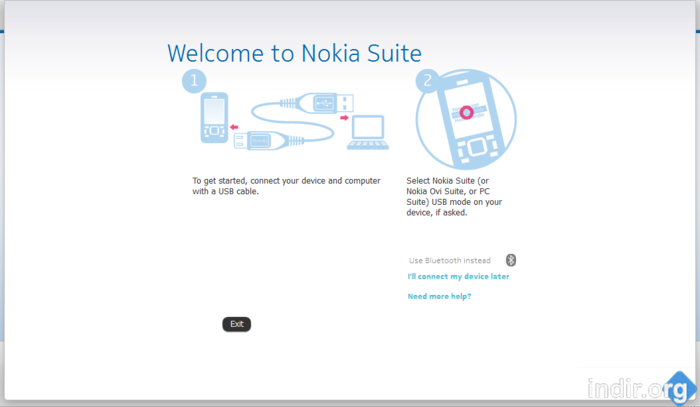Click the phone USB mode illustration

[x=466, y=119]
